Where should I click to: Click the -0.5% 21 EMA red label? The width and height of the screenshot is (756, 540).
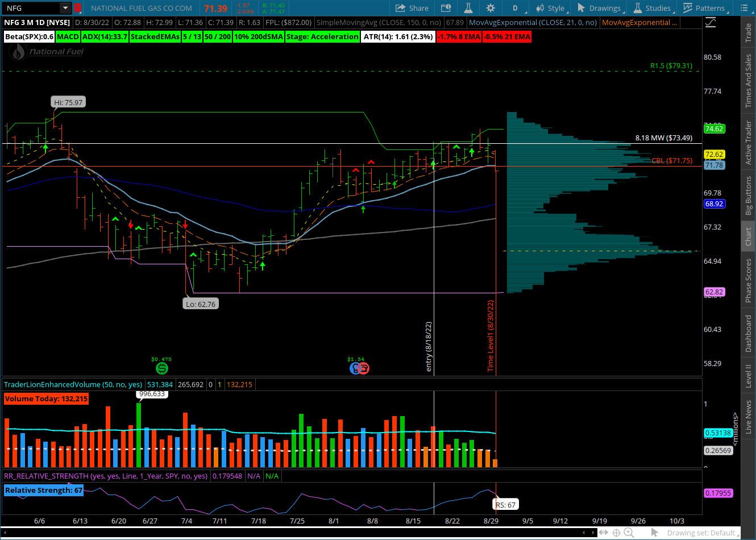(x=508, y=36)
